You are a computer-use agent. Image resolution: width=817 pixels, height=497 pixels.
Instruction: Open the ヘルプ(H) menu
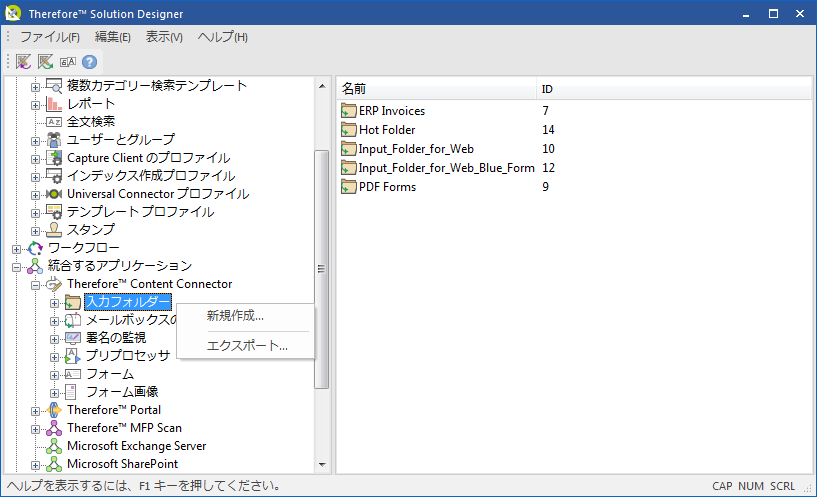[222, 37]
